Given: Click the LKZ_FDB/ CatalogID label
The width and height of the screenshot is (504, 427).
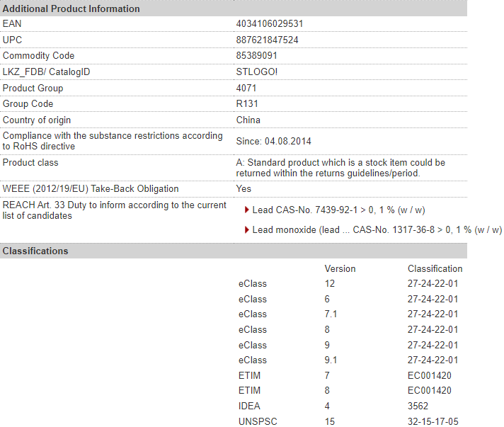Looking at the screenshot, I should (46, 72).
